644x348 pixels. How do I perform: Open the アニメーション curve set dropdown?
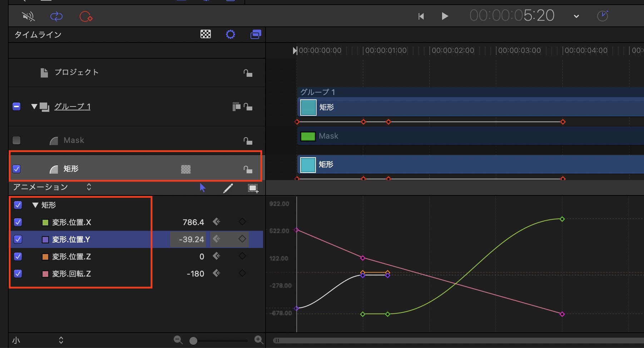tap(89, 187)
